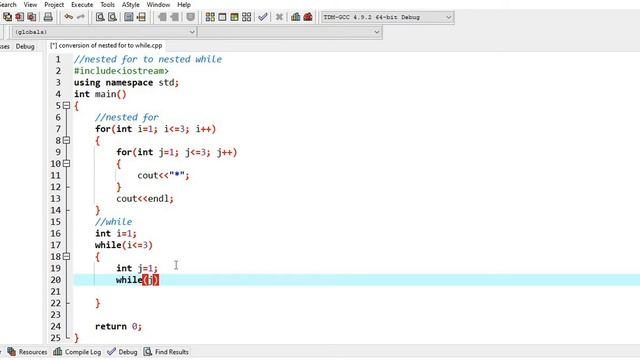Click the Close file toolbar icon
The width and height of the screenshot is (640, 360).
[20, 17]
